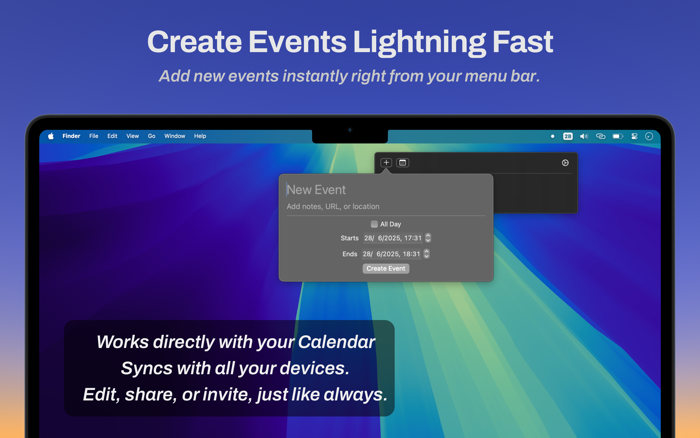
Task: Enable the All Day checkbox
Action: [x=374, y=224]
